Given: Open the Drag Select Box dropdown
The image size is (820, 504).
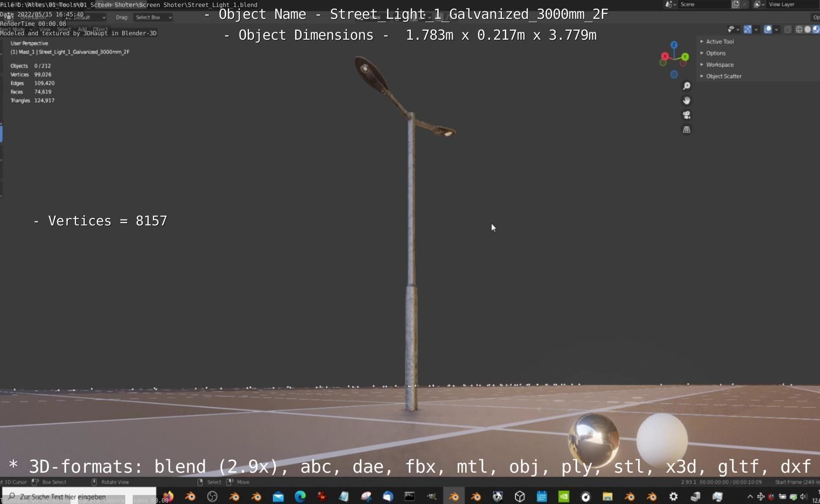Looking at the screenshot, I should (153, 17).
